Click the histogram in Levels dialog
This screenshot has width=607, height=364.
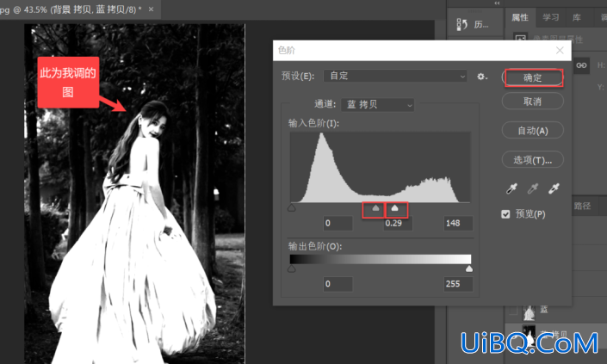click(x=381, y=167)
